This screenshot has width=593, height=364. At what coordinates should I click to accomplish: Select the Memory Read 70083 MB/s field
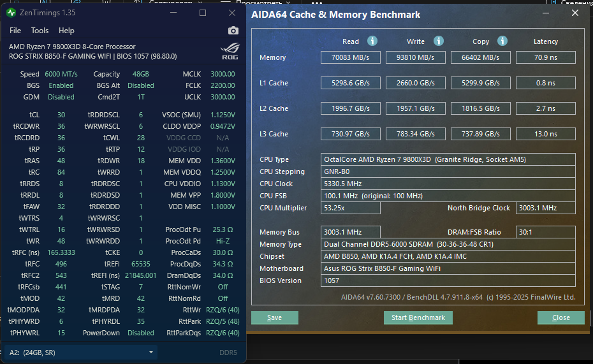pos(351,57)
